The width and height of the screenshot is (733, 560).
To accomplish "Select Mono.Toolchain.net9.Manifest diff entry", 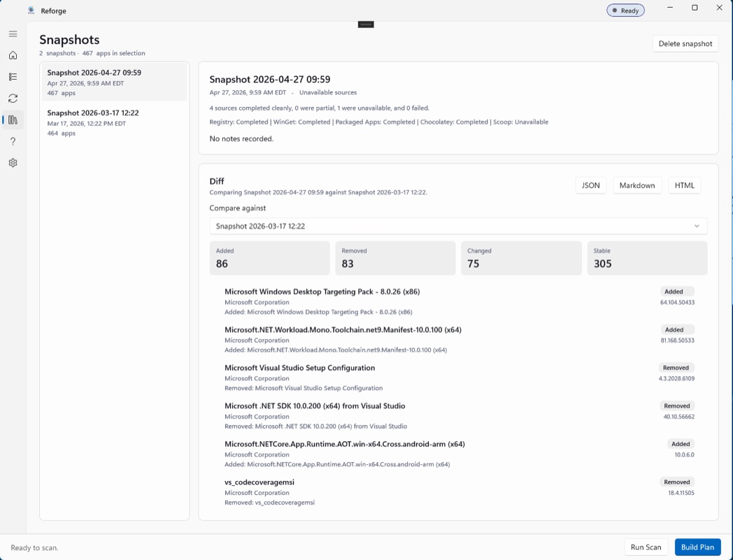I will pos(458,339).
